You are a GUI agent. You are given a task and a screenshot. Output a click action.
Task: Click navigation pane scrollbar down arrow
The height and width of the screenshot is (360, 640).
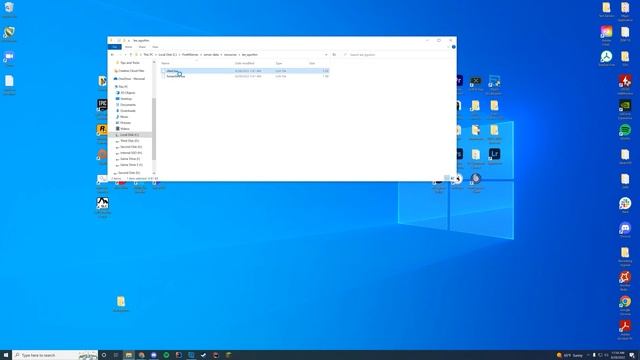click(x=154, y=173)
